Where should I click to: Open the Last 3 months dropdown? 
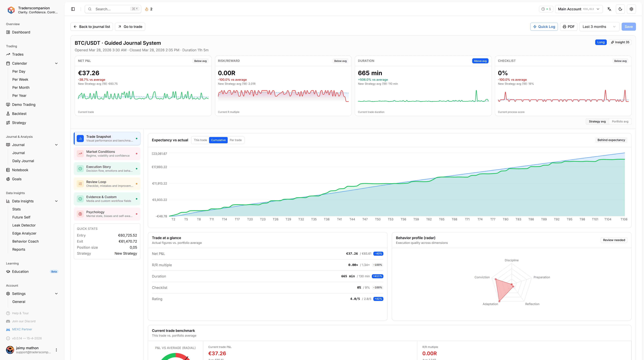pyautogui.click(x=599, y=27)
